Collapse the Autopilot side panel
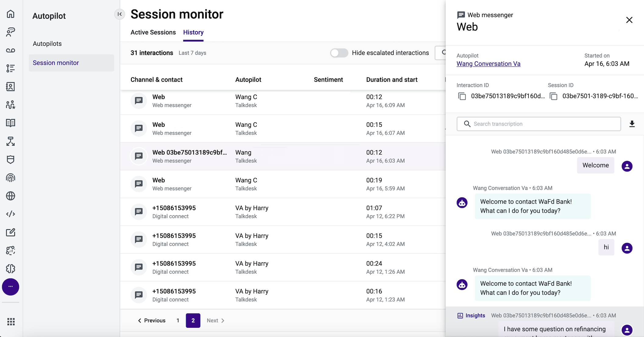644x337 pixels. (120, 14)
